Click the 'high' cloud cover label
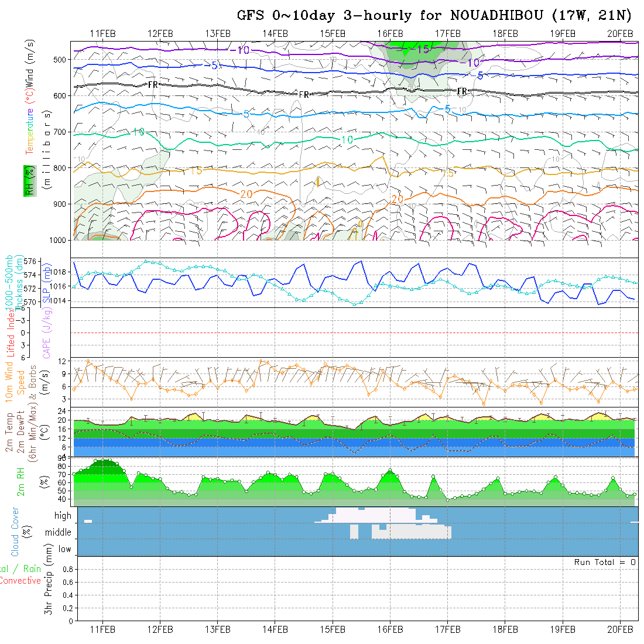Screen dimensions: 644x644 pos(63,516)
